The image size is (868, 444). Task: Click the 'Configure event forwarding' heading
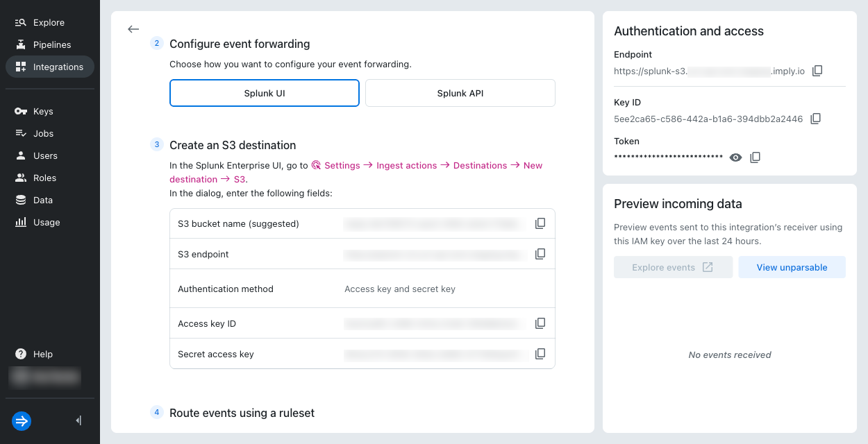click(240, 44)
